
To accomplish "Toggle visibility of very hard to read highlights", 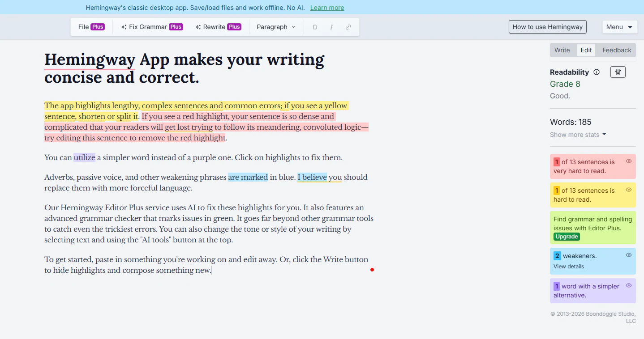I will (629, 161).
